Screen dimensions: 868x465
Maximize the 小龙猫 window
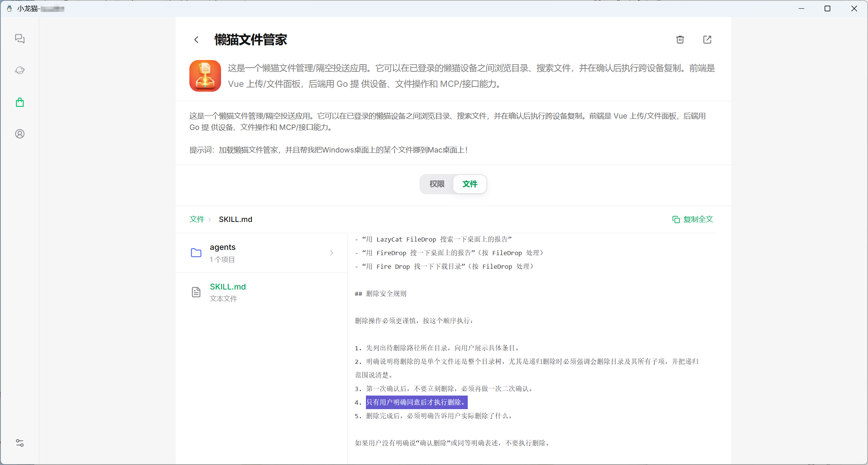coord(828,8)
